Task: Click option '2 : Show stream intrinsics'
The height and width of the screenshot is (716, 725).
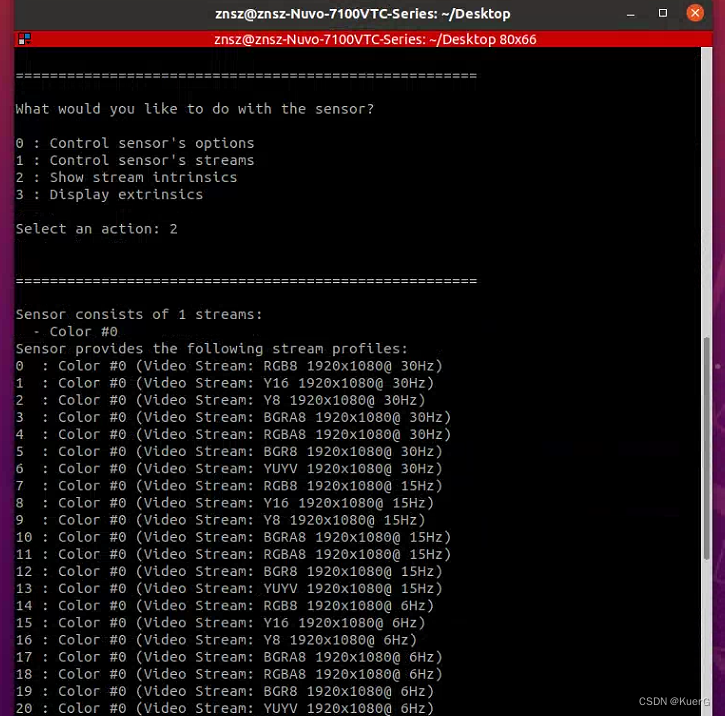Action: 126,177
